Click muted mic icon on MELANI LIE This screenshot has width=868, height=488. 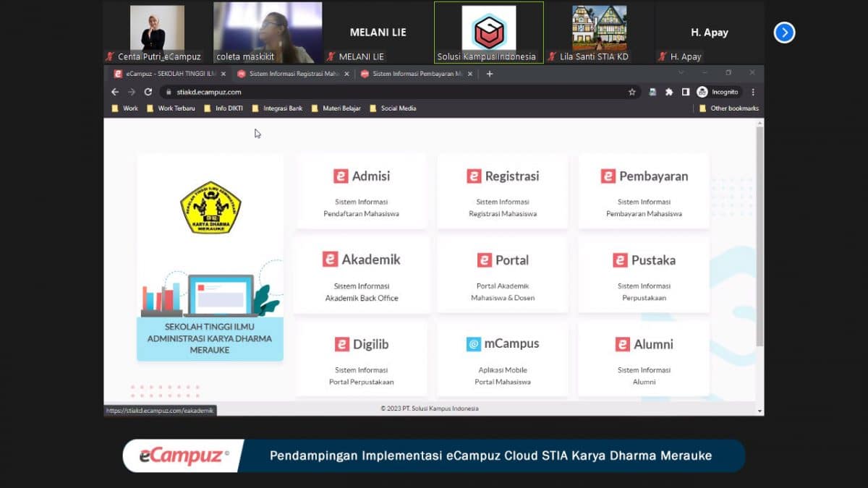[x=332, y=56]
